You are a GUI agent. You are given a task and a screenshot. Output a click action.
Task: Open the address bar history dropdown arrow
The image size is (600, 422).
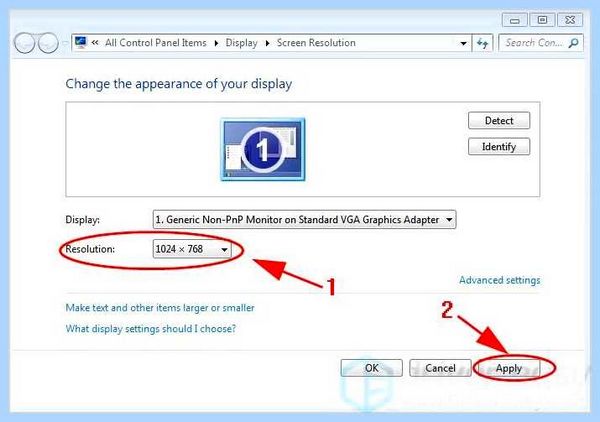click(x=463, y=43)
